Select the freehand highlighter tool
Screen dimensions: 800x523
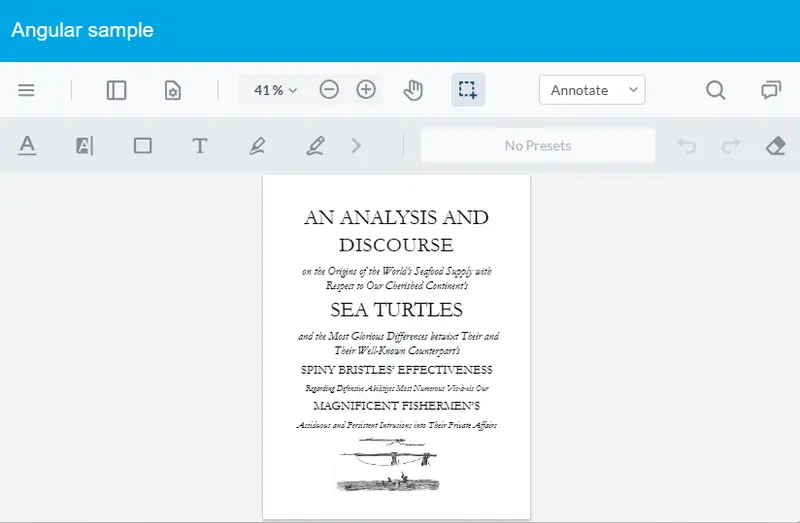257,146
